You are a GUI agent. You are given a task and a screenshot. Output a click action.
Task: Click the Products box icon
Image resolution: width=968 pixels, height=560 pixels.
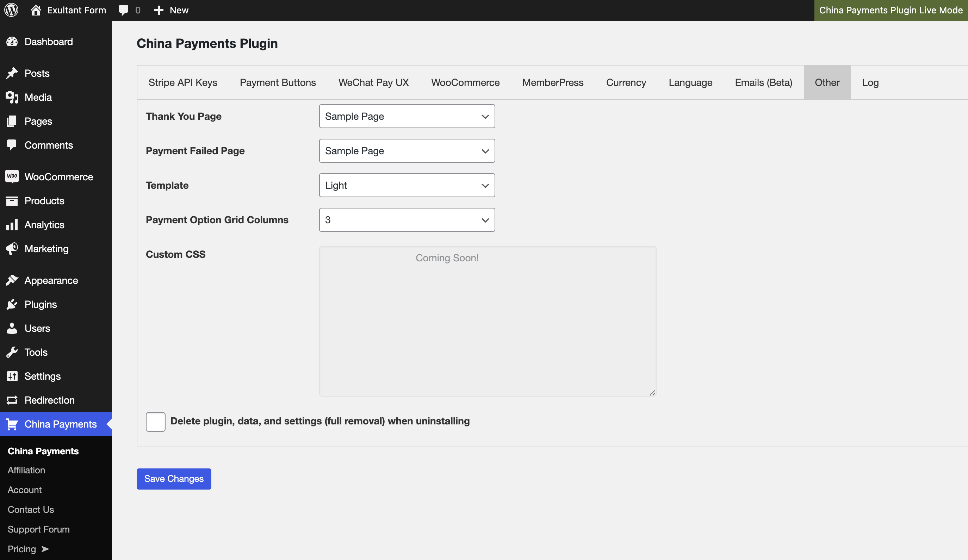(x=12, y=200)
